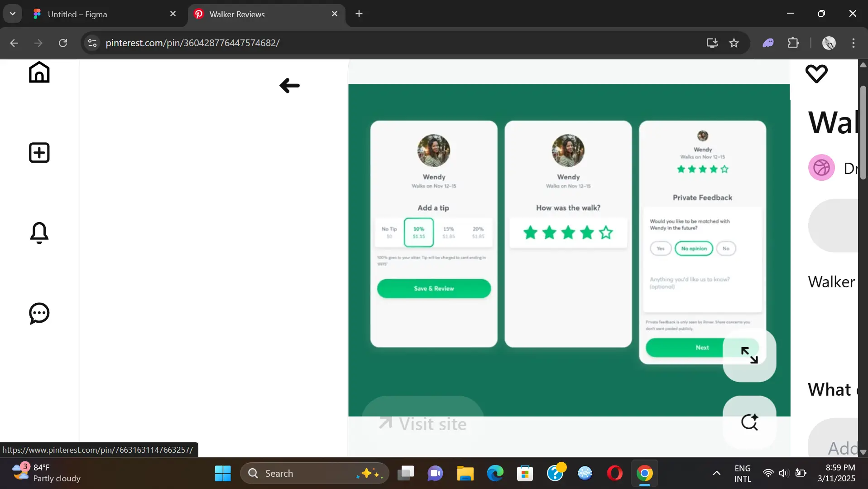Image resolution: width=868 pixels, height=489 pixels.
Task: Expand the pin image to full view
Action: 749,355
